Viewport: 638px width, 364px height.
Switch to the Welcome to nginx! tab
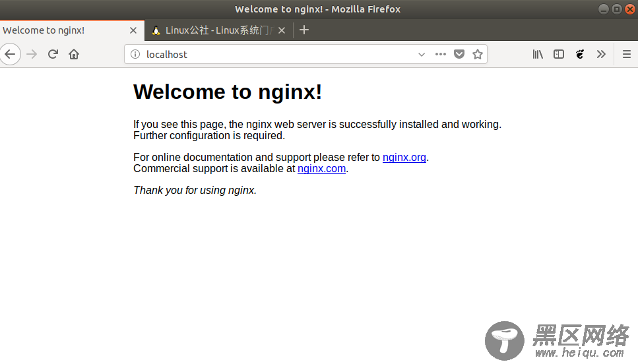click(x=72, y=30)
